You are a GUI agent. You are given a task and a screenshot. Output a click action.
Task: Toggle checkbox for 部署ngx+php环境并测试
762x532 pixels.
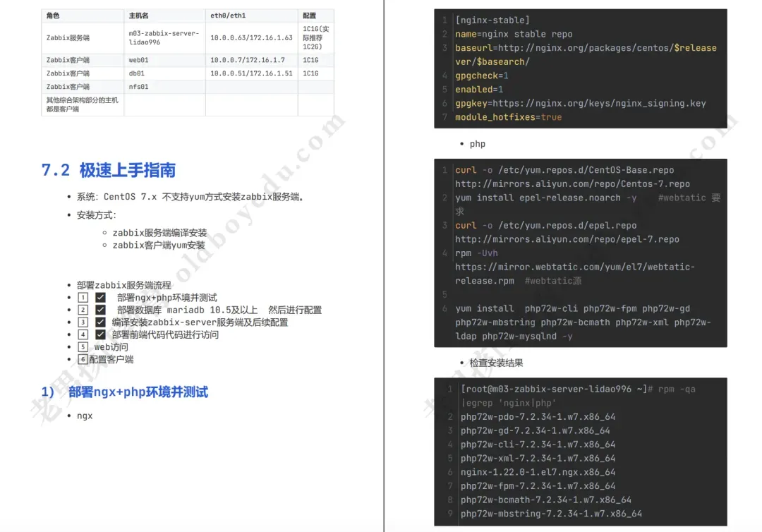(x=101, y=297)
